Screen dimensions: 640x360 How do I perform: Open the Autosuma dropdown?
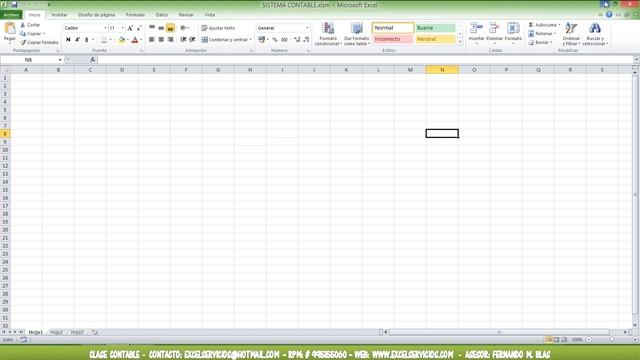pyautogui.click(x=559, y=25)
